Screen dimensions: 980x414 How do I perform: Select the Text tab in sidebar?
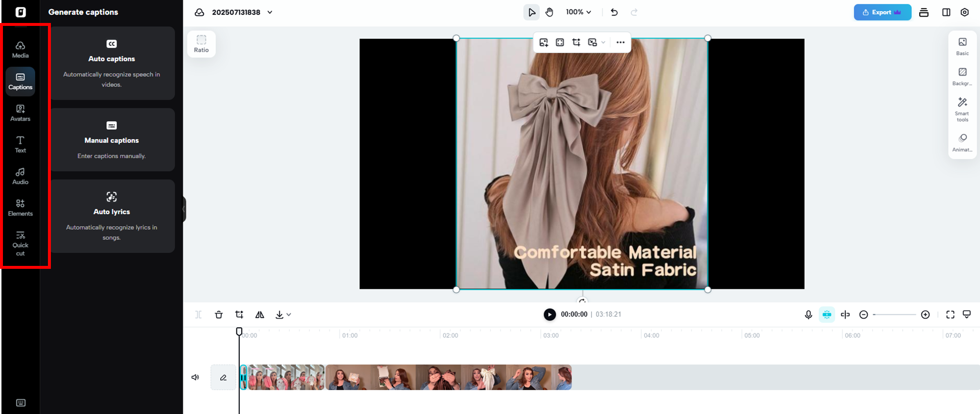tap(20, 144)
